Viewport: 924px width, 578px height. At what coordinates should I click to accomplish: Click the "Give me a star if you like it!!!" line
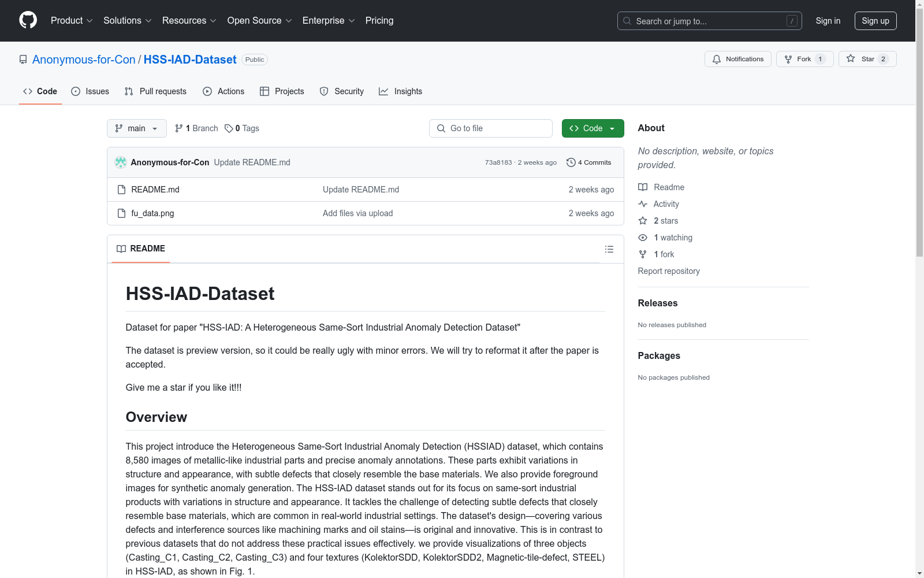(184, 387)
